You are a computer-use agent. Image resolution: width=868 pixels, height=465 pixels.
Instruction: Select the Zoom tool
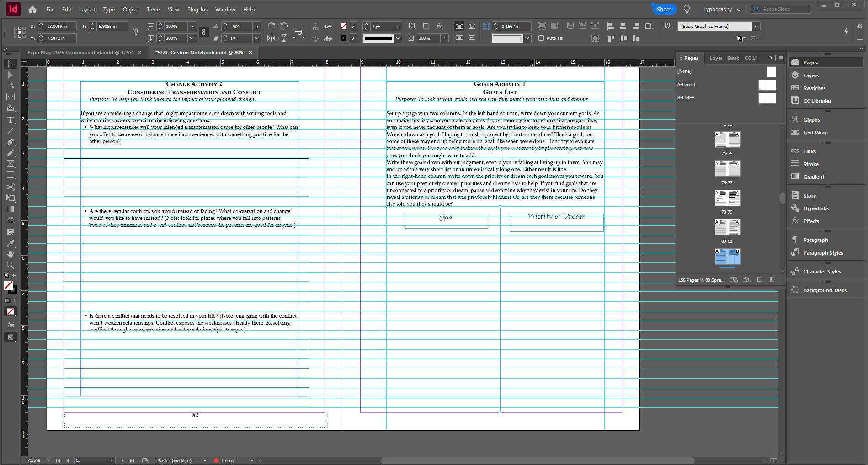click(11, 265)
